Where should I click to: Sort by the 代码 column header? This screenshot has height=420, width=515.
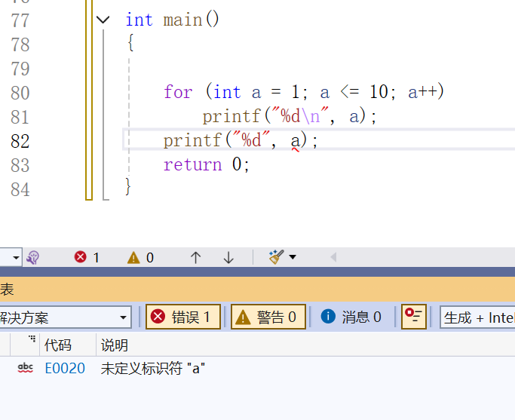[58, 345]
